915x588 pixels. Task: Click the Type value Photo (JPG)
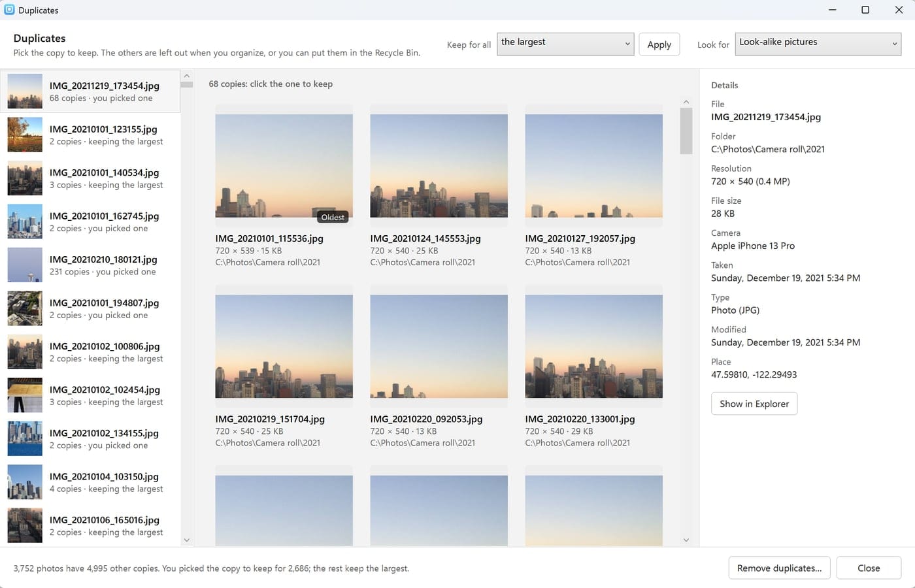735,310
